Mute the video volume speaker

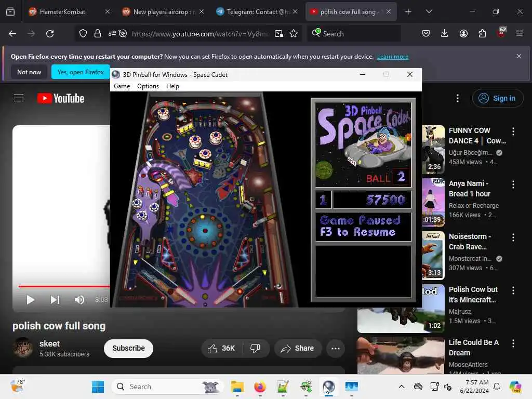[79, 300]
